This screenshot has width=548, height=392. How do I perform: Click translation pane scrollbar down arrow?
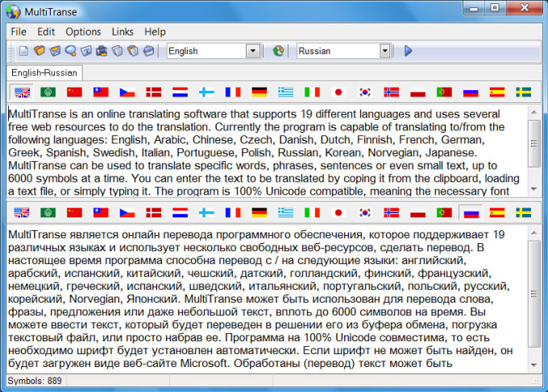(x=533, y=365)
